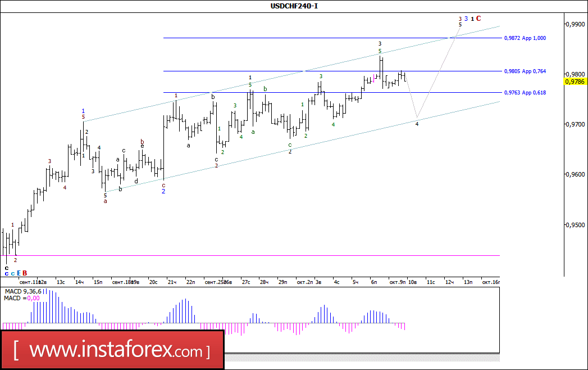This screenshot has width=588, height=370.
Task: Click the MACD =0,00 value label
Action: tap(22, 298)
